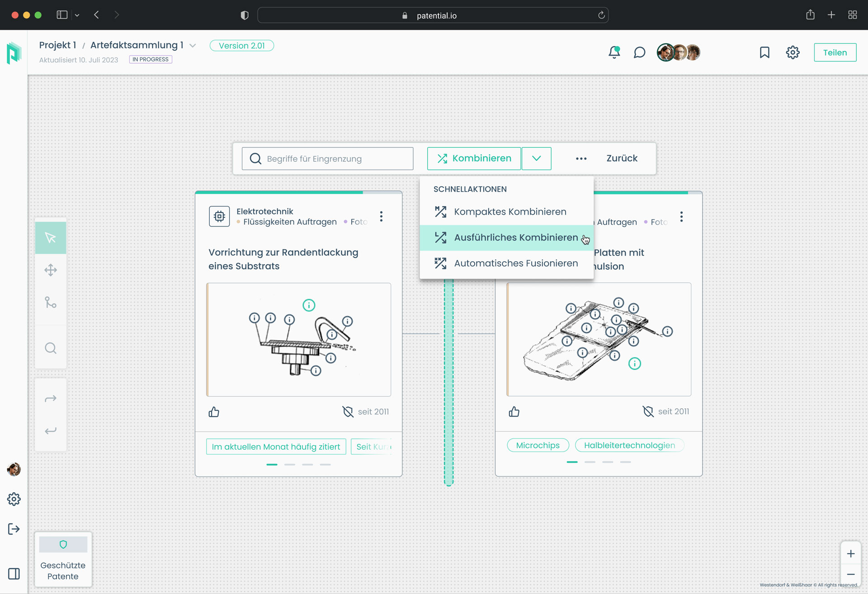Click the bookmark icon in header
The image size is (868, 594).
click(764, 52)
